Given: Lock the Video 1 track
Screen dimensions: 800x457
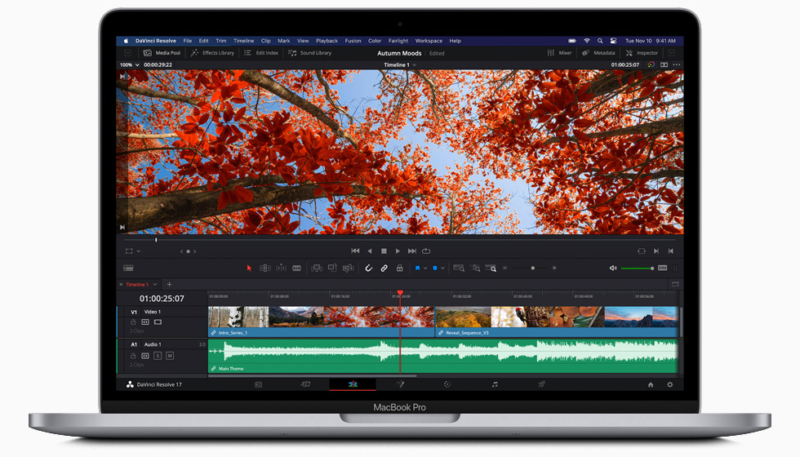Looking at the screenshot, I should (133, 323).
